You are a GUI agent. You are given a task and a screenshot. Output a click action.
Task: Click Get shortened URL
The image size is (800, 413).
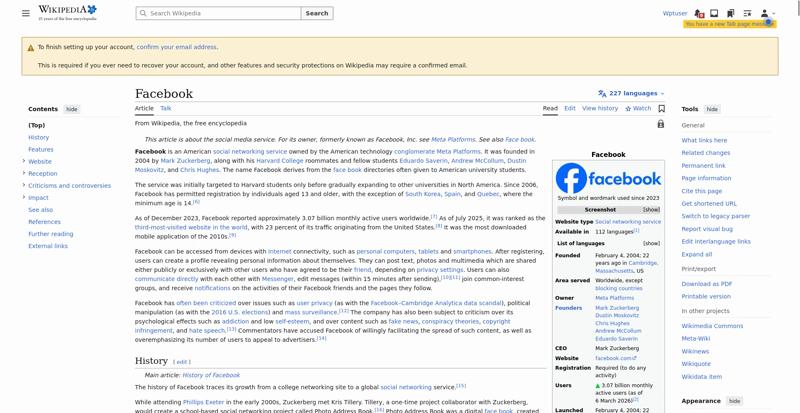709,204
